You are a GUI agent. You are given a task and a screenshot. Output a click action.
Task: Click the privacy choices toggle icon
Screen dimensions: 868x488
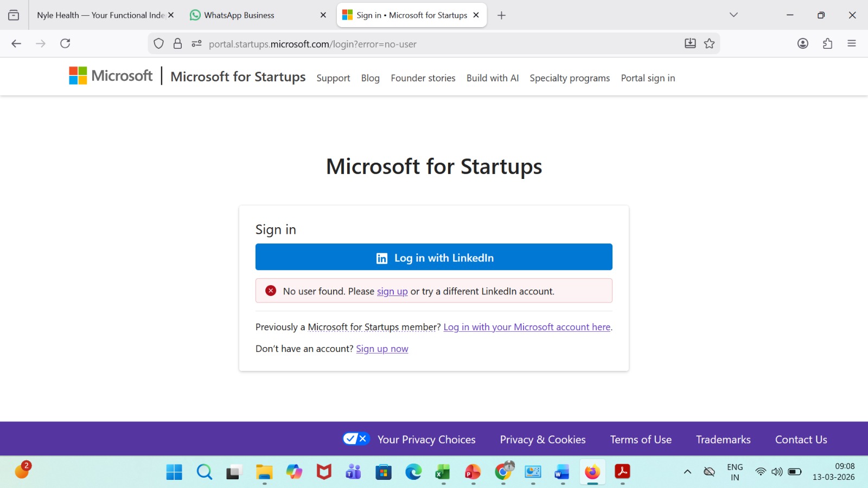coord(356,439)
